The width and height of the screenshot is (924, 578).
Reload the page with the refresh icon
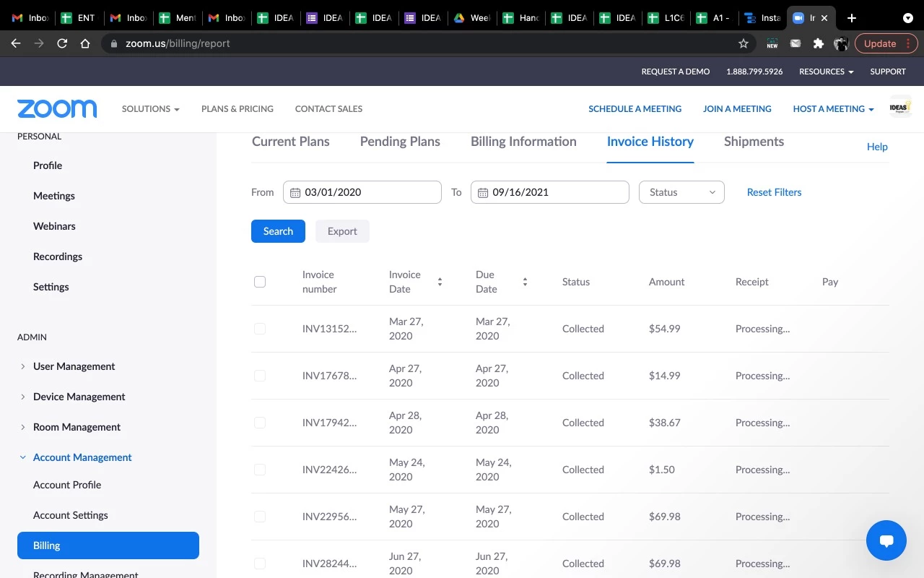pyautogui.click(x=62, y=43)
